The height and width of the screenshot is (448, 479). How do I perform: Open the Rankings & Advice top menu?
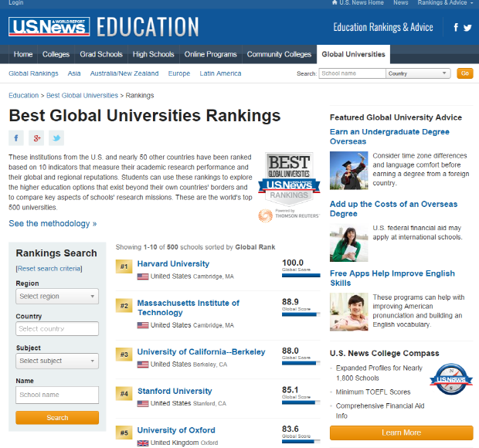tap(443, 3)
